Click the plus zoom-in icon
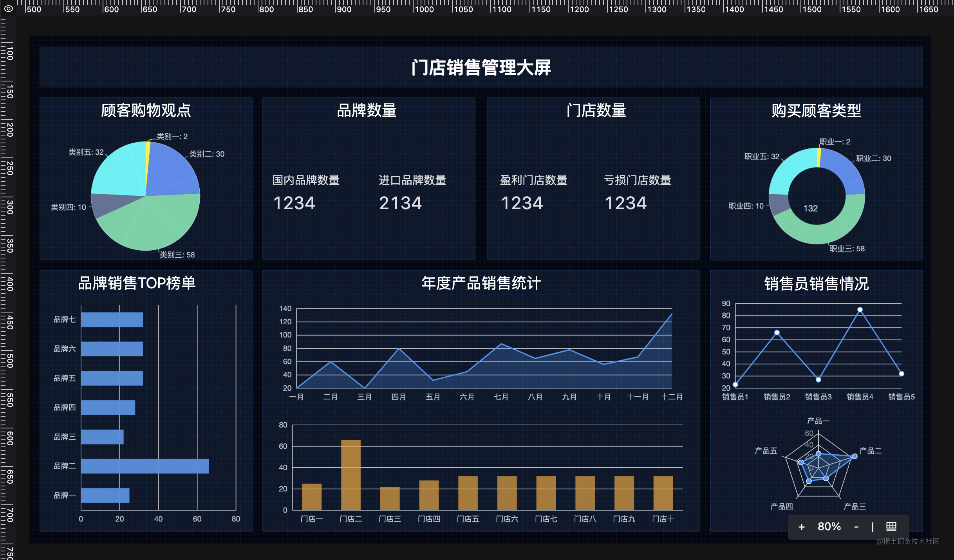Viewport: 954px width, 560px height. [801, 527]
